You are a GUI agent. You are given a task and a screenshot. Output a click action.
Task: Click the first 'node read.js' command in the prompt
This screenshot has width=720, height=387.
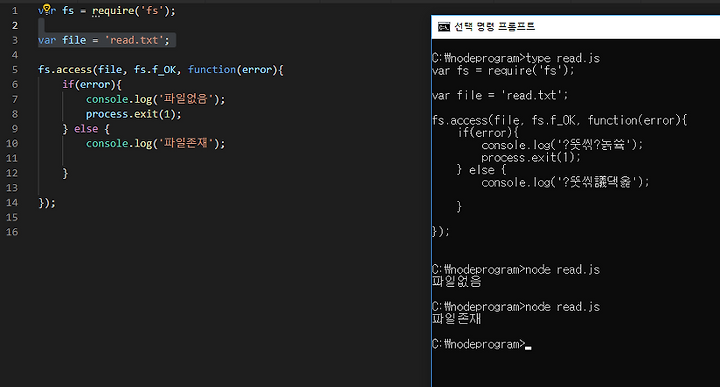click(x=562, y=270)
